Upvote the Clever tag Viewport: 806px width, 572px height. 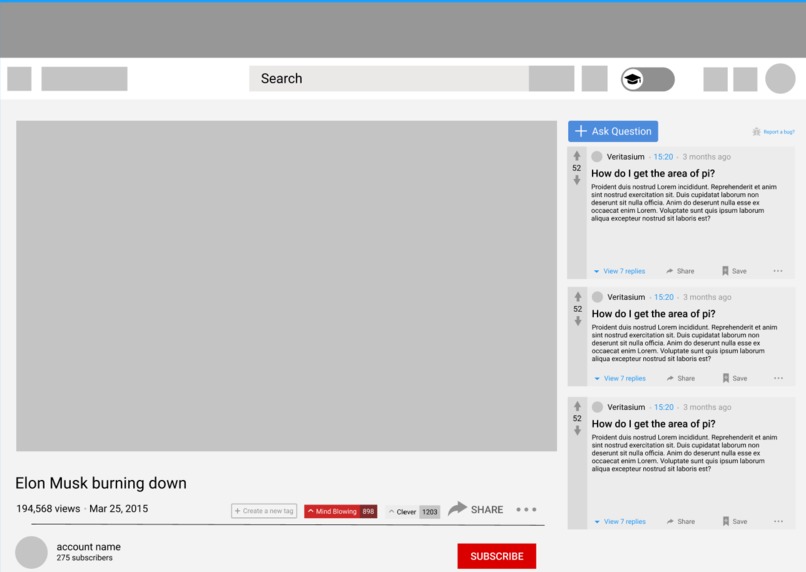click(392, 512)
